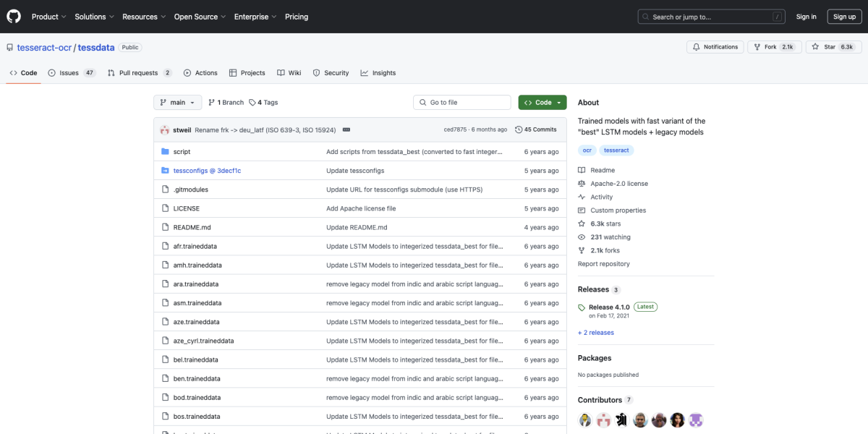Screen dimensions: 868x434
Task: Open first contributor avatar
Action: pyautogui.click(x=585, y=420)
